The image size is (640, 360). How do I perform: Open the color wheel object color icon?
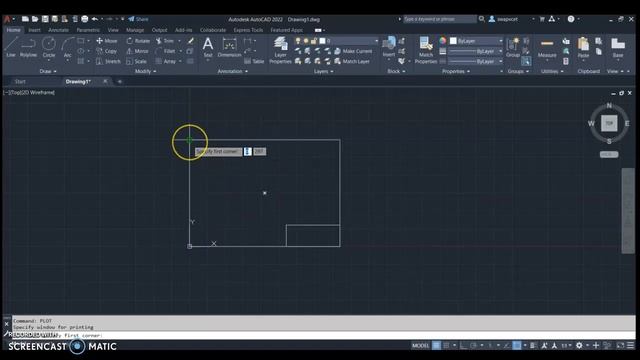(443, 41)
